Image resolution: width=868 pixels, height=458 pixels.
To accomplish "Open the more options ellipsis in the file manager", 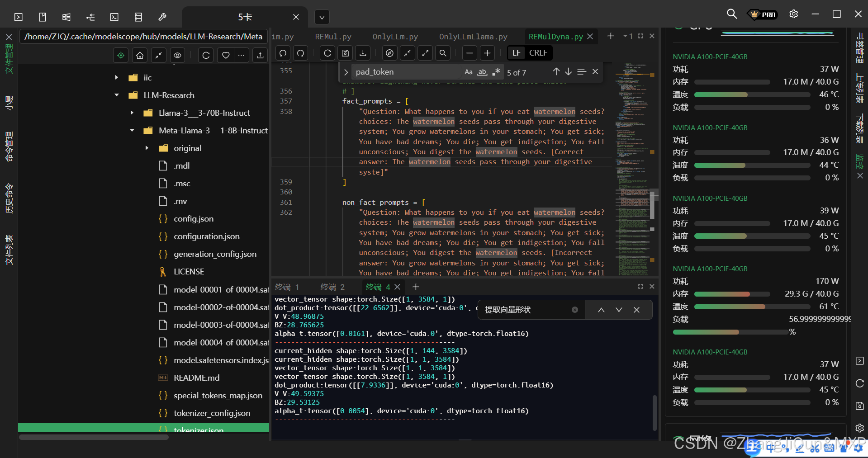I will [242, 55].
